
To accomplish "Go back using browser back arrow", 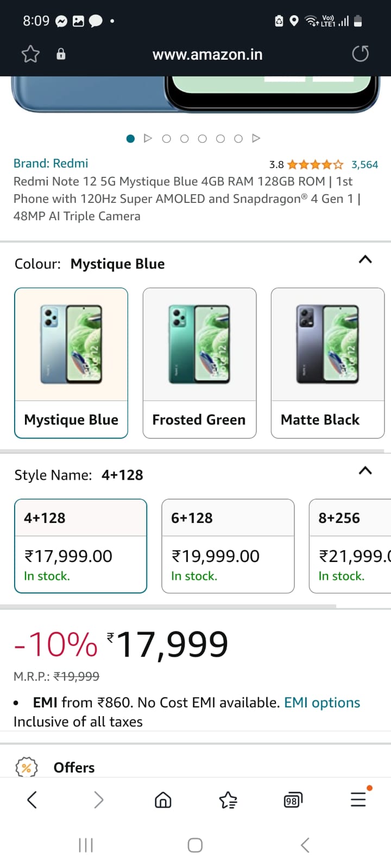I will (x=32, y=799).
